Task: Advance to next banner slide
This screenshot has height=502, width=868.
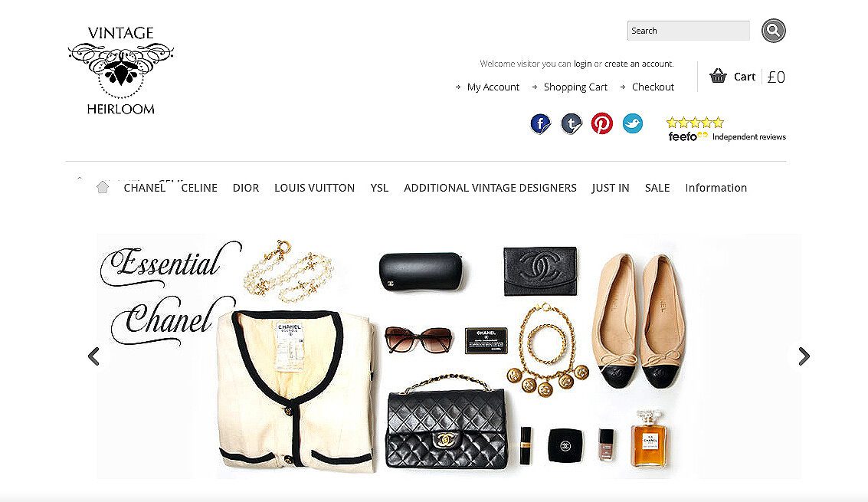Action: (x=804, y=356)
